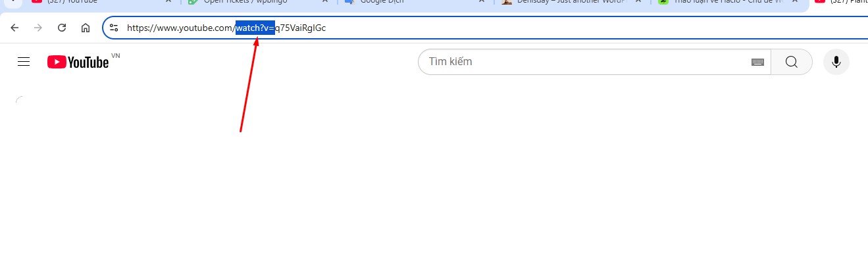The height and width of the screenshot is (256, 868).
Task: Open the on-screen keyboard in search box
Action: click(757, 62)
